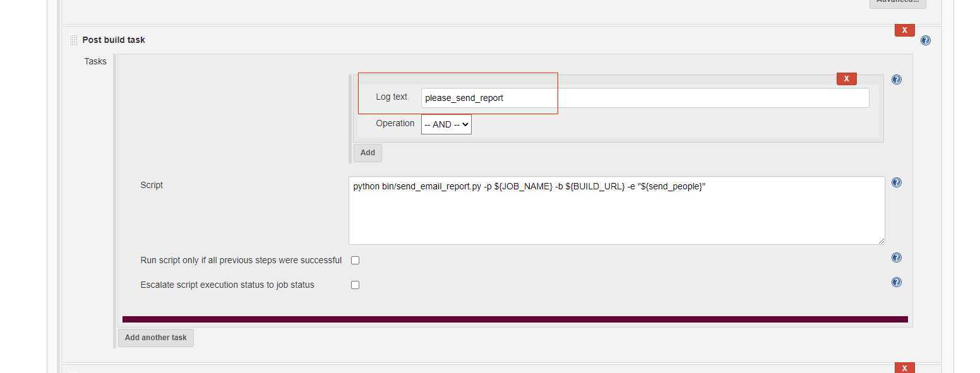980x373 pixels.
Task: Click Add another task button
Action: pos(156,338)
